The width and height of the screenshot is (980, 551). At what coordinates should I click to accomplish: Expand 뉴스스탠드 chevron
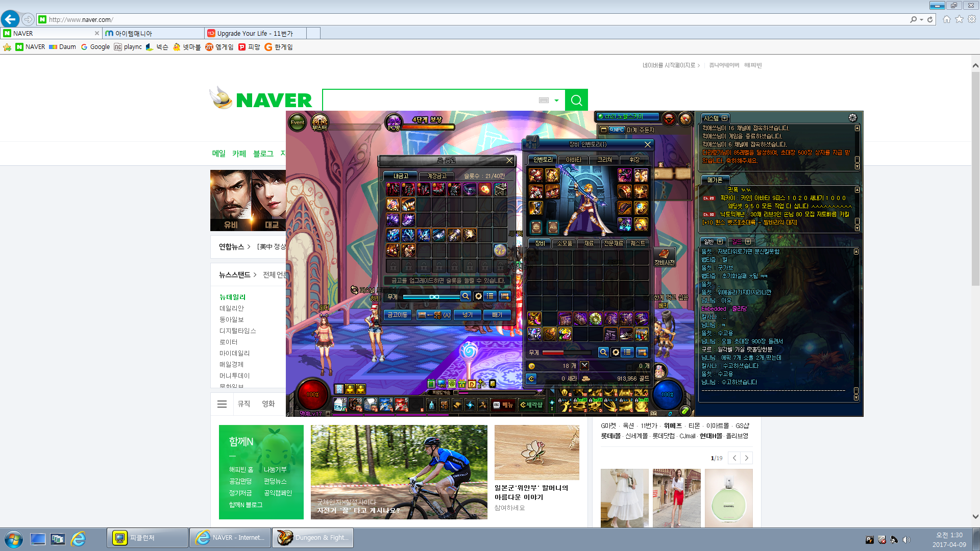[255, 275]
